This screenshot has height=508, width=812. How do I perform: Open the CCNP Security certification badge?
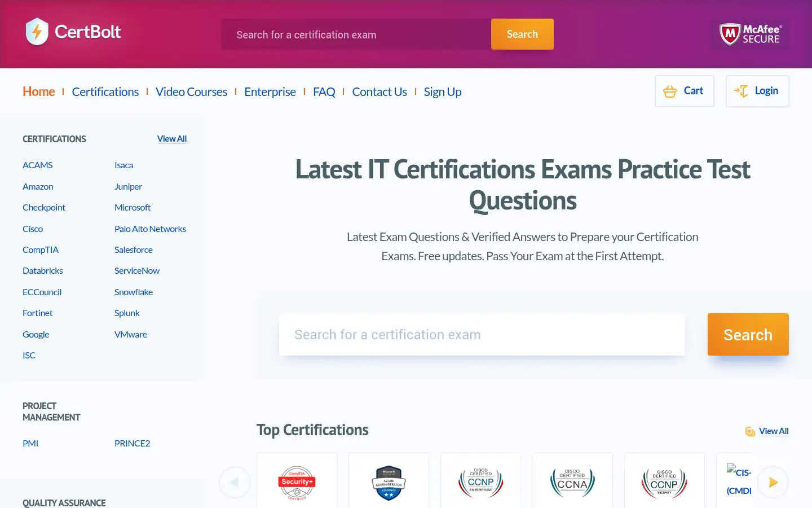coord(664,483)
